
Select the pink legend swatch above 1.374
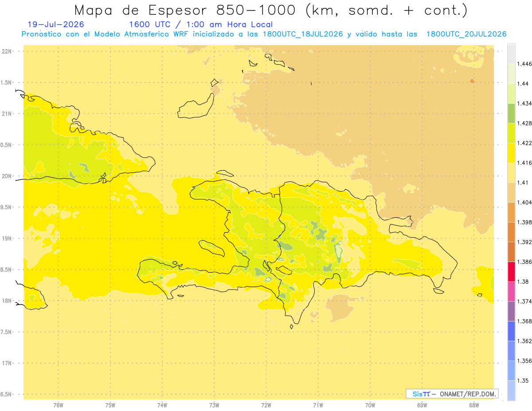tap(511, 291)
